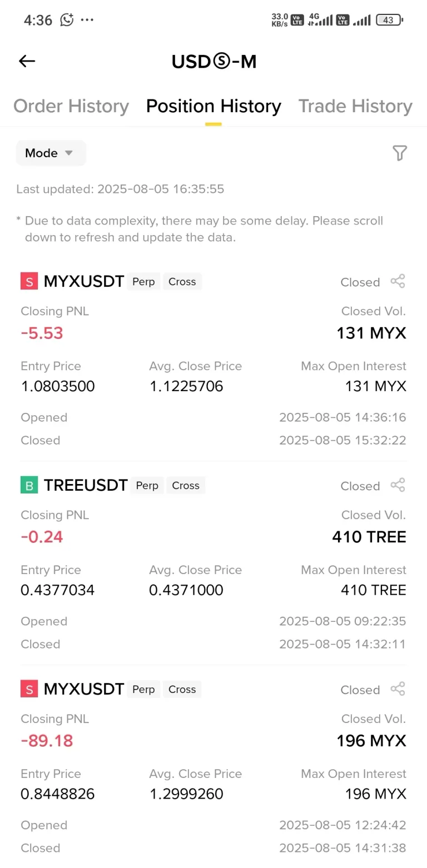427x868 pixels.
Task: Share the last MYXUSDT position with -89.18 PNL
Action: point(398,689)
